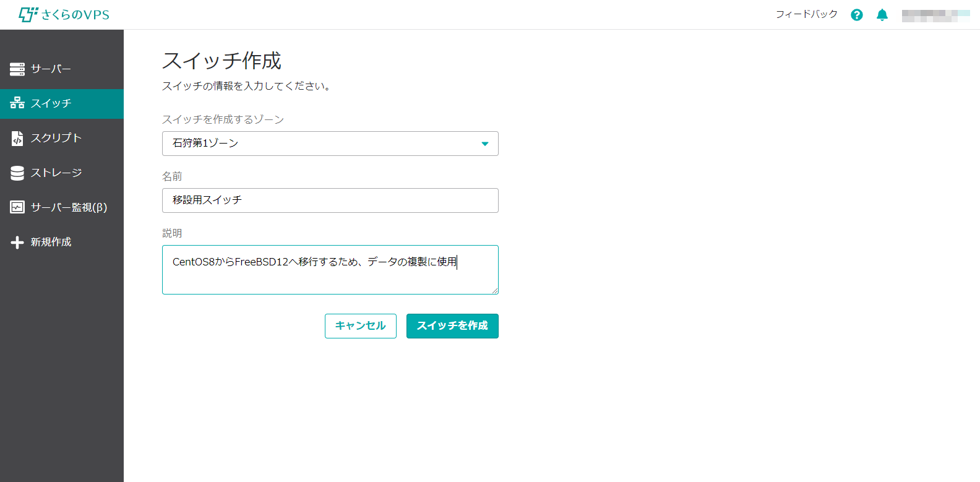Open the フィードバック link

pyautogui.click(x=806, y=14)
